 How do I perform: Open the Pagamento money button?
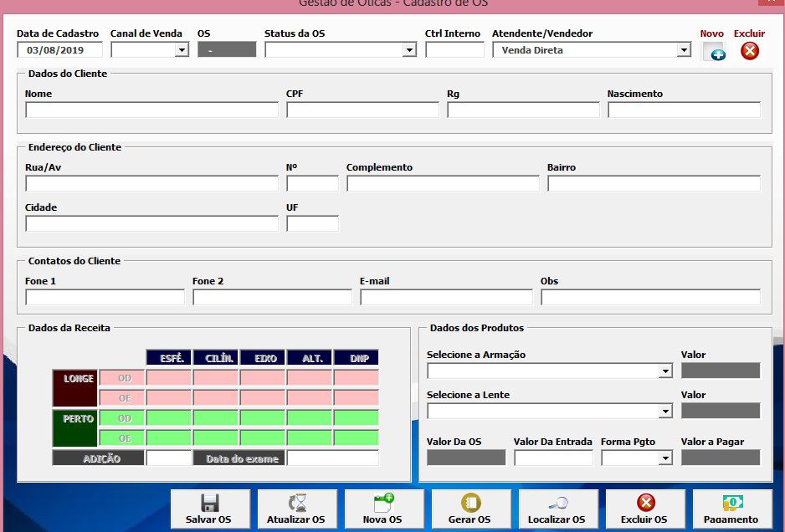(x=731, y=509)
